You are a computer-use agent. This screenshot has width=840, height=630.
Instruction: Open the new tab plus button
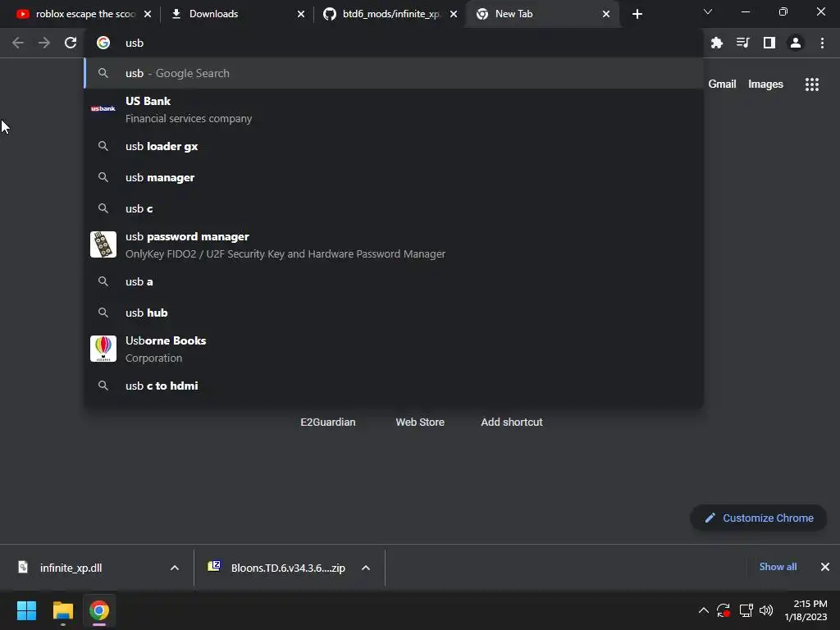pos(637,14)
